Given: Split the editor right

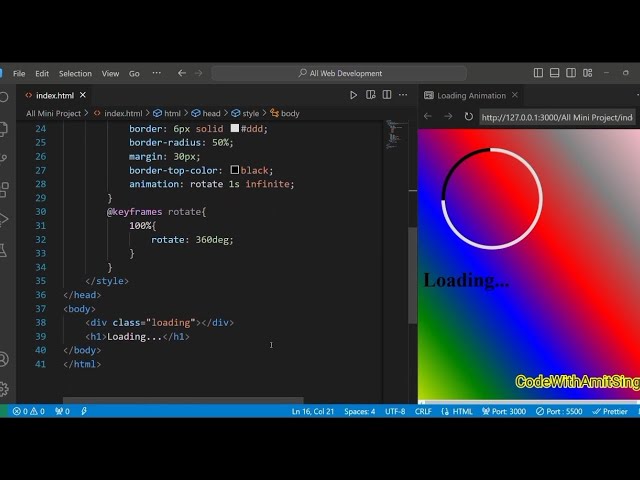Looking at the screenshot, I should pos(387,95).
